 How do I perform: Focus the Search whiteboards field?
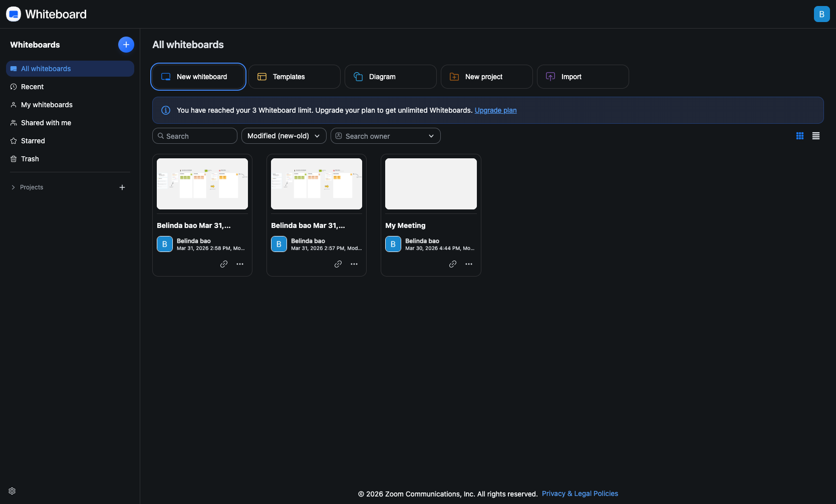coord(195,136)
